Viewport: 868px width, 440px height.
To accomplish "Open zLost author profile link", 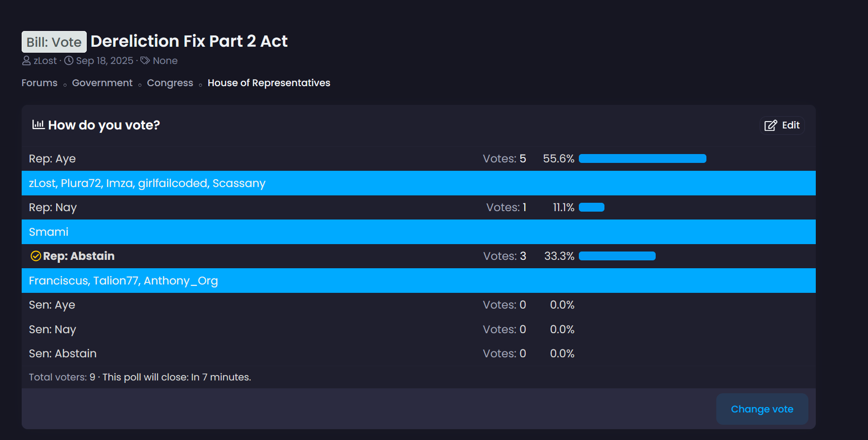I will click(x=45, y=61).
